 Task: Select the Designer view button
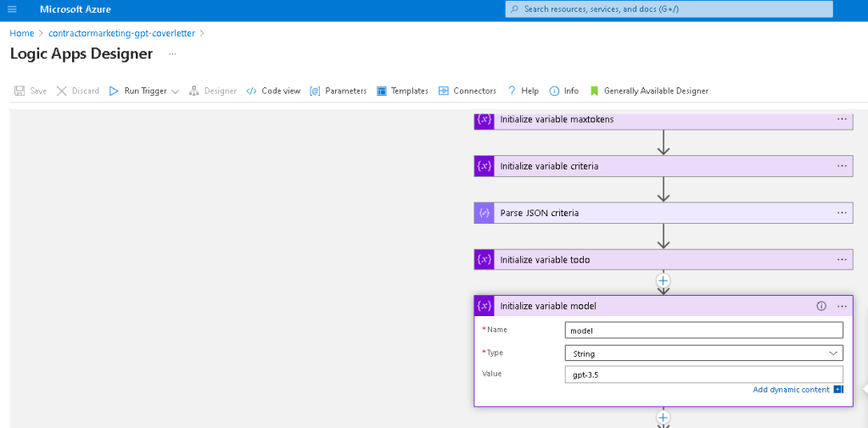pyautogui.click(x=213, y=91)
